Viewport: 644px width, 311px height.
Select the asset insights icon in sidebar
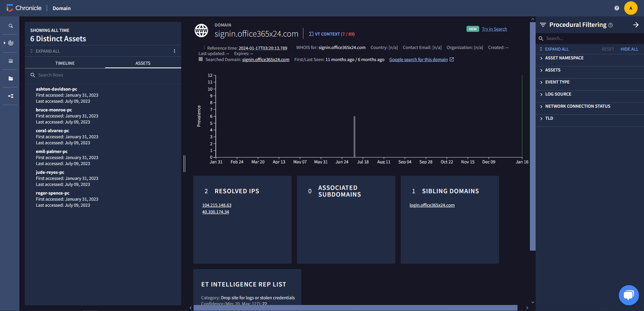tap(10, 43)
